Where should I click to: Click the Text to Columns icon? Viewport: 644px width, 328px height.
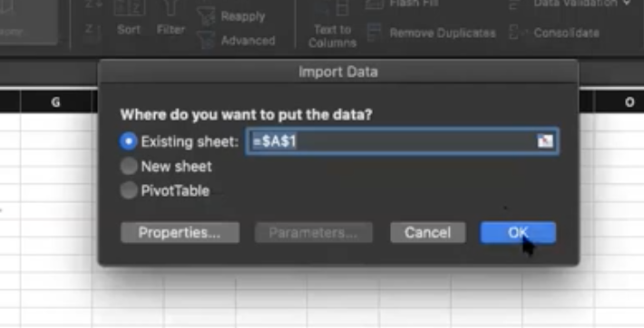pos(331,8)
